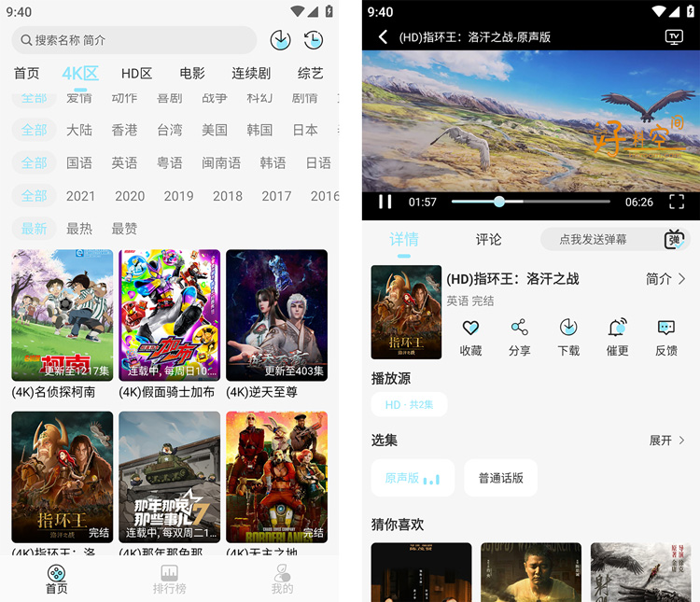Filter region by 日本
The image size is (700, 602).
point(305,130)
